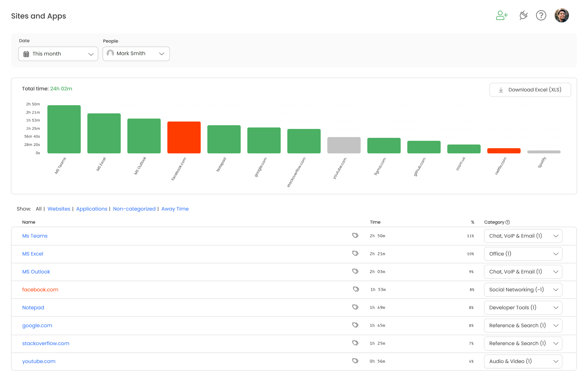The height and width of the screenshot is (392, 588).
Task: Open facebook.com link in table
Action: click(40, 290)
